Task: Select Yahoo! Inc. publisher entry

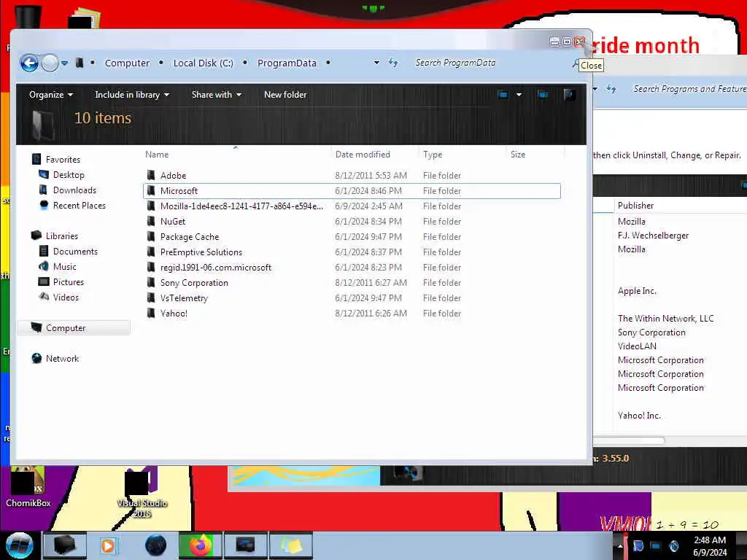Action: 639,415
